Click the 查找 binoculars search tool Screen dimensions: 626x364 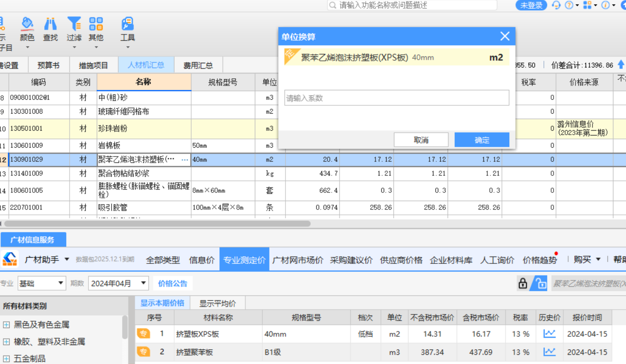point(51,29)
